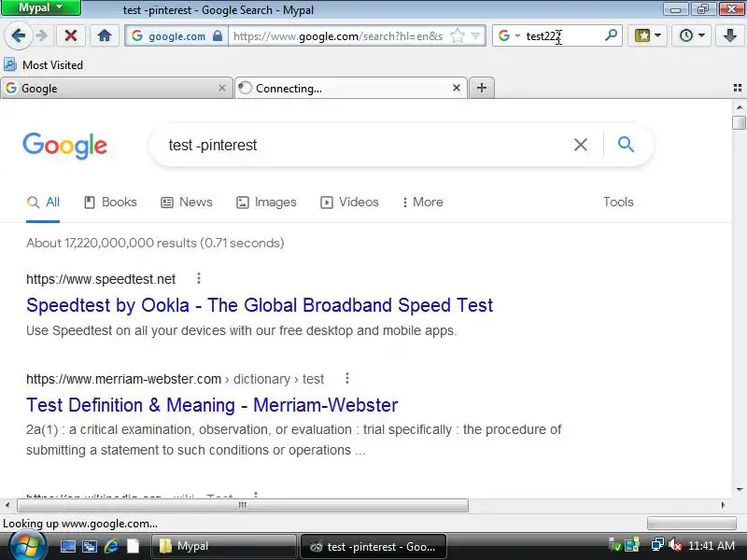Click Switch between windows quick launch icon

[x=90, y=546]
